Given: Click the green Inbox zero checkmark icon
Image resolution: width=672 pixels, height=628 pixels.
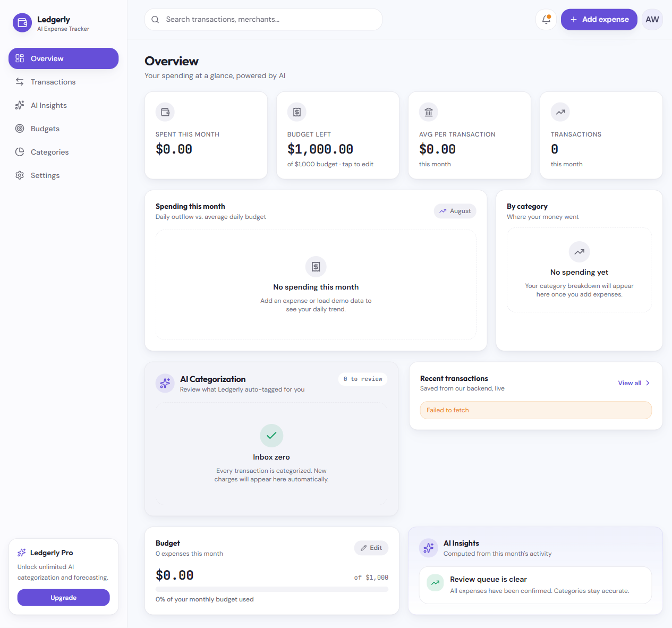Looking at the screenshot, I should pos(271,436).
